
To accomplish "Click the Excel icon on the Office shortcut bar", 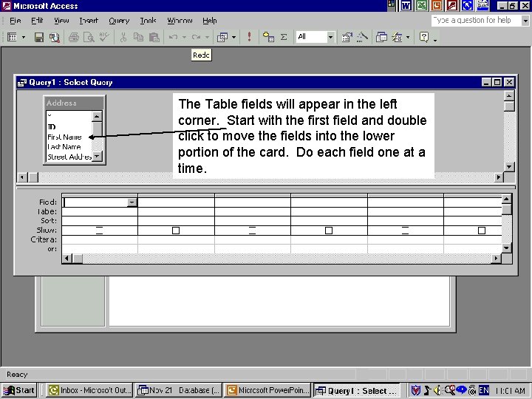I will click(x=422, y=6).
